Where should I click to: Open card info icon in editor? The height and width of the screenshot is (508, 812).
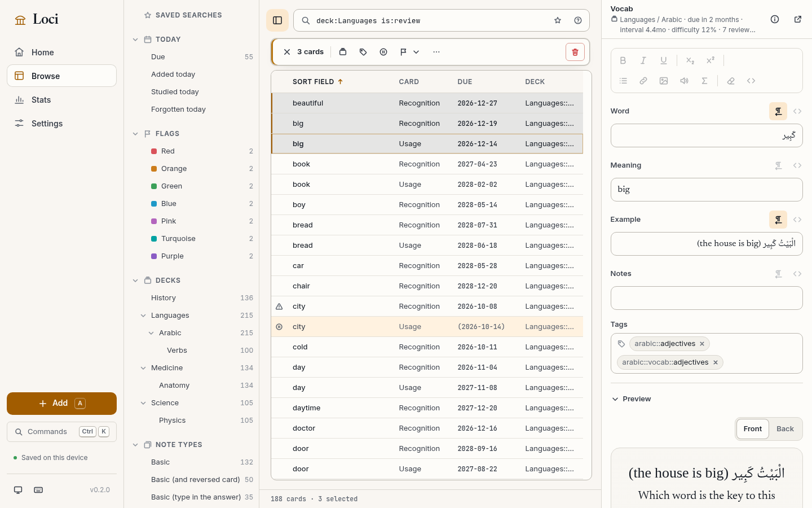coord(775,19)
